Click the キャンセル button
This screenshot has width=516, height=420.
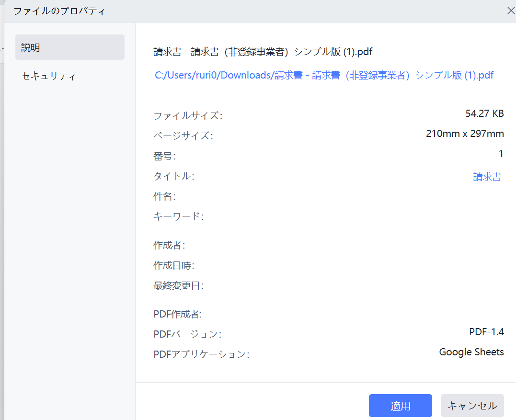(x=472, y=406)
